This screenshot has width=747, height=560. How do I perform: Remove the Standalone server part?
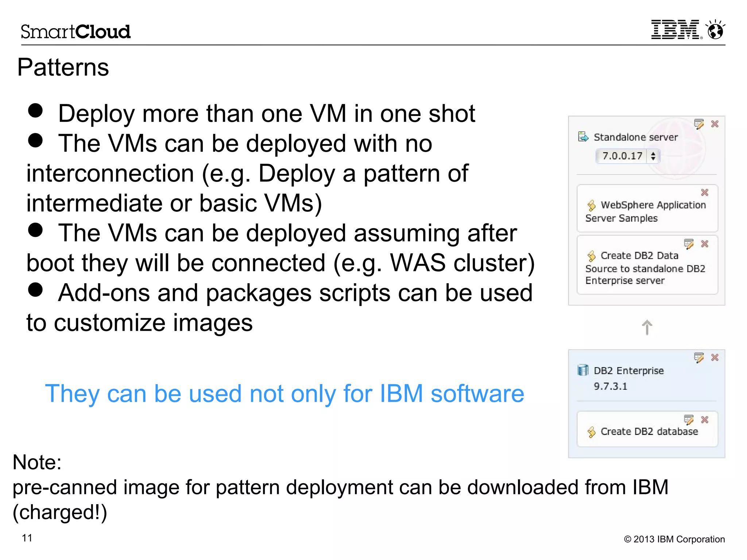tap(715, 124)
